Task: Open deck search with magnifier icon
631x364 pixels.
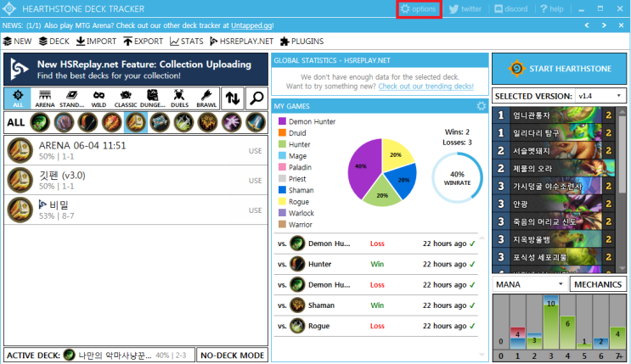Action: pos(256,98)
